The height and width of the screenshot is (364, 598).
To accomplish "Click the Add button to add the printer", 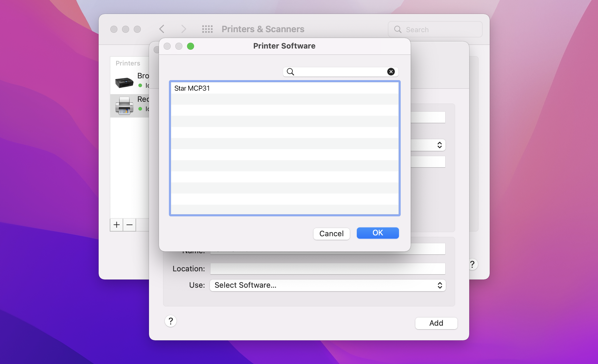I will (436, 323).
